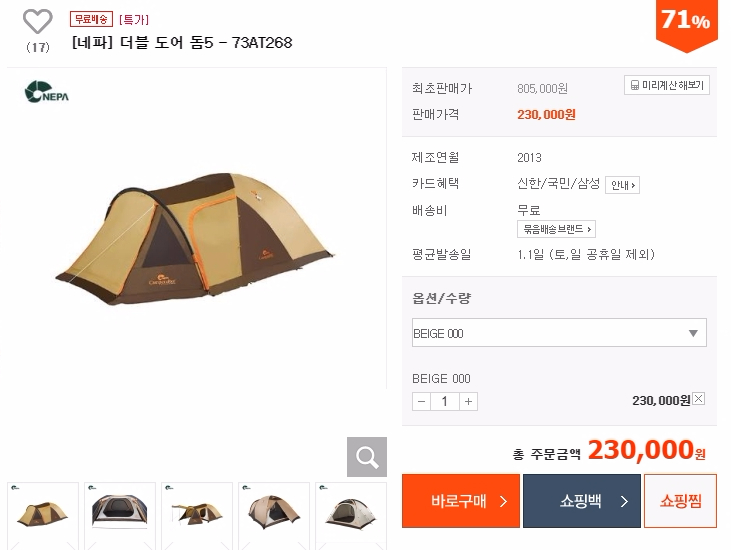Open card benefit 안내 details
This screenshot has width=731, height=550.
tap(622, 185)
